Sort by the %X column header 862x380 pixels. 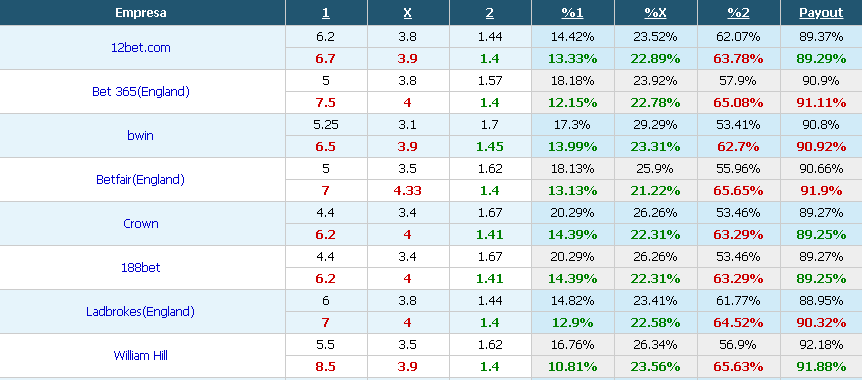(x=655, y=13)
